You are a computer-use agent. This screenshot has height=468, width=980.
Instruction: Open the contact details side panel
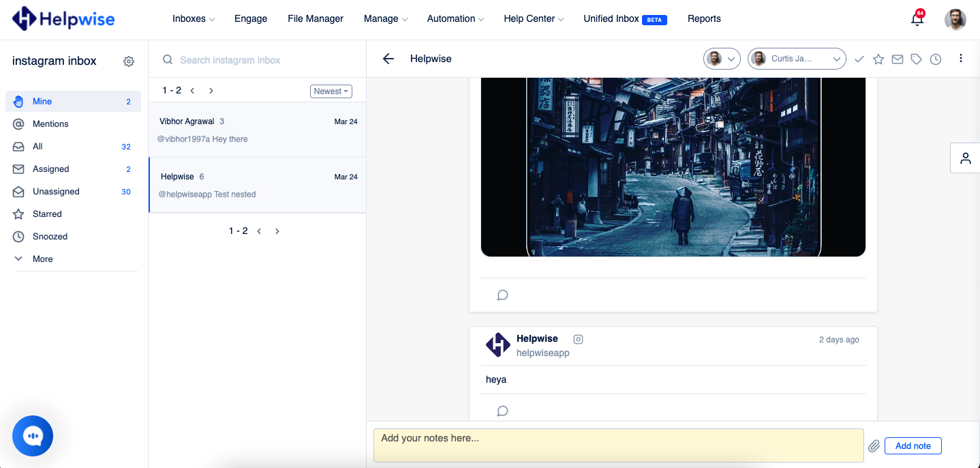pyautogui.click(x=965, y=158)
